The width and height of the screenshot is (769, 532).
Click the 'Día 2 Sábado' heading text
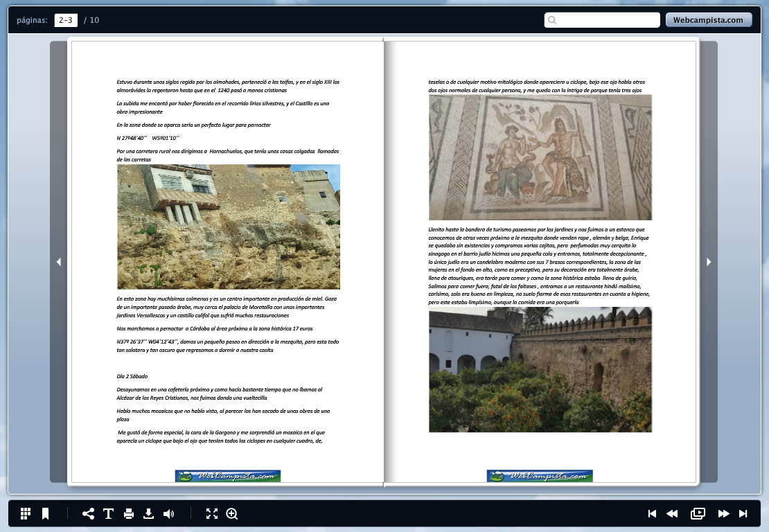[x=132, y=377]
